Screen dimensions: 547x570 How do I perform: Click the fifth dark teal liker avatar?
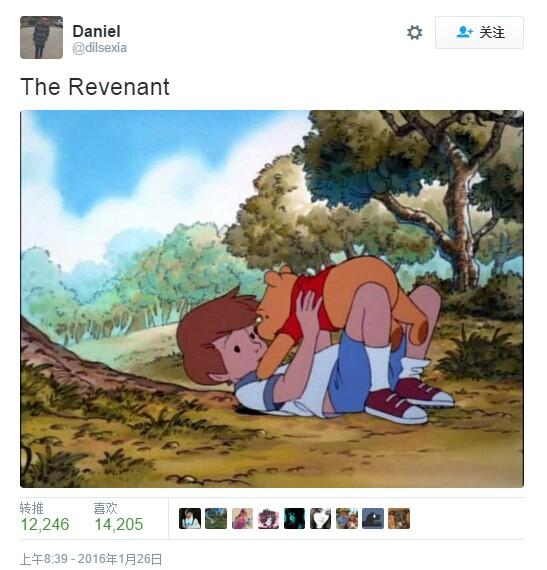pos(294,518)
